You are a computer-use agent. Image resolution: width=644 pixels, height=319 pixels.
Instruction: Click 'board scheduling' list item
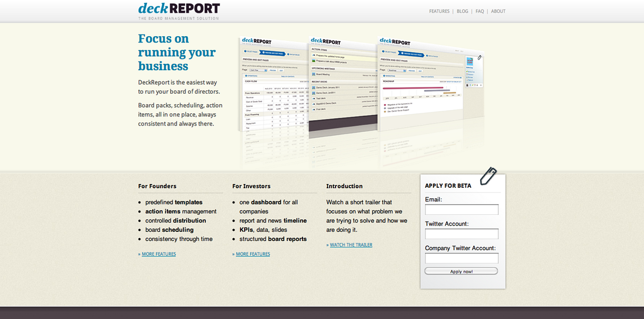point(169,230)
